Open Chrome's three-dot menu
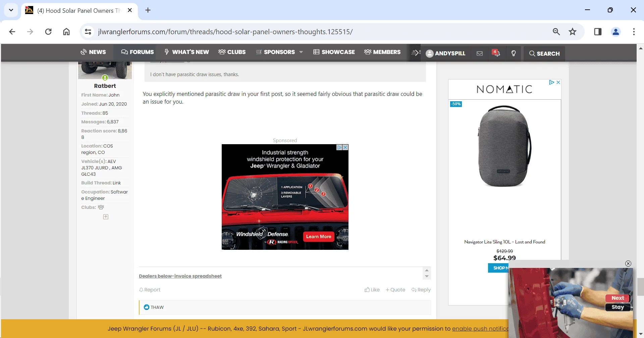The image size is (644, 338). click(x=634, y=32)
